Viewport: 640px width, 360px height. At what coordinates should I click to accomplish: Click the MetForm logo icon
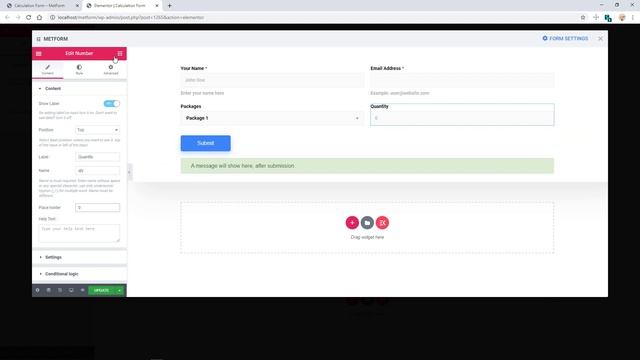pyautogui.click(x=38, y=39)
